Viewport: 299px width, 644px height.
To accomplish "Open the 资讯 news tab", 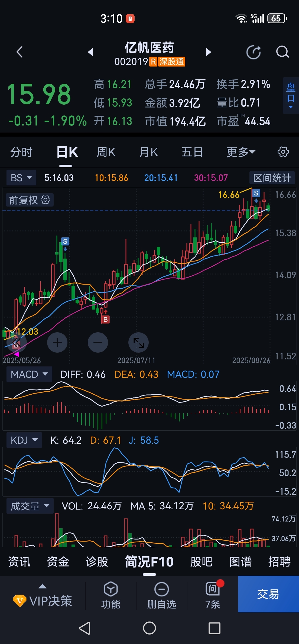I will tap(19, 562).
